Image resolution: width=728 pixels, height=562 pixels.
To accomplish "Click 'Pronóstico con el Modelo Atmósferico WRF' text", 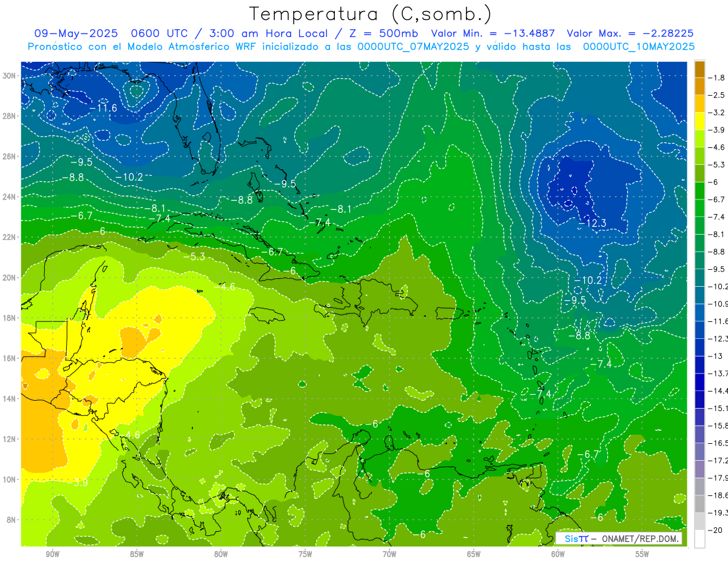I will click(143, 46).
